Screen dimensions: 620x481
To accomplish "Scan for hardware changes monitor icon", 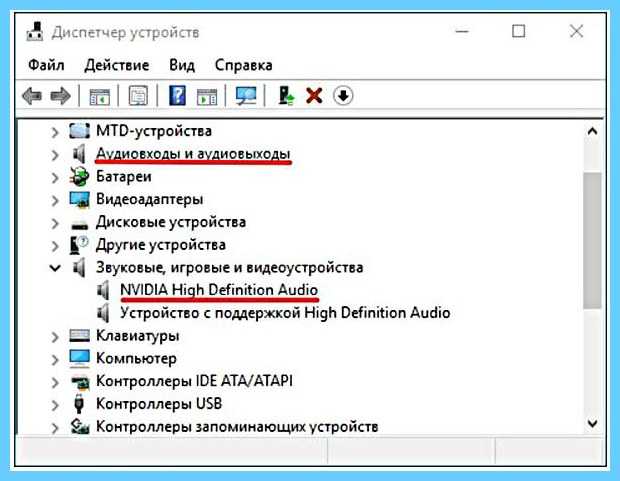I will [x=246, y=96].
